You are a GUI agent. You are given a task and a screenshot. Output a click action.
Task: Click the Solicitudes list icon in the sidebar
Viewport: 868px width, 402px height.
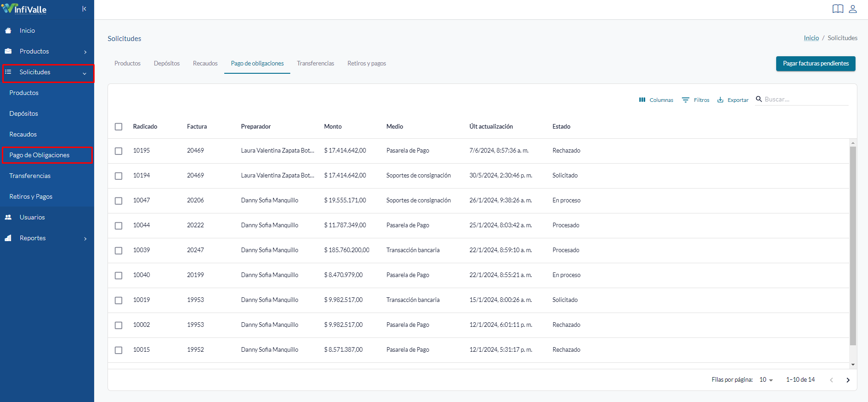point(8,72)
